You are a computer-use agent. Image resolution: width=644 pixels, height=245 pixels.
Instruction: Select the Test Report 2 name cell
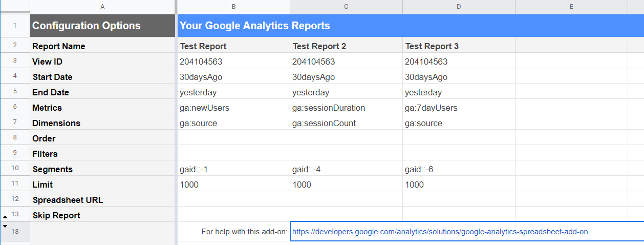click(x=346, y=46)
